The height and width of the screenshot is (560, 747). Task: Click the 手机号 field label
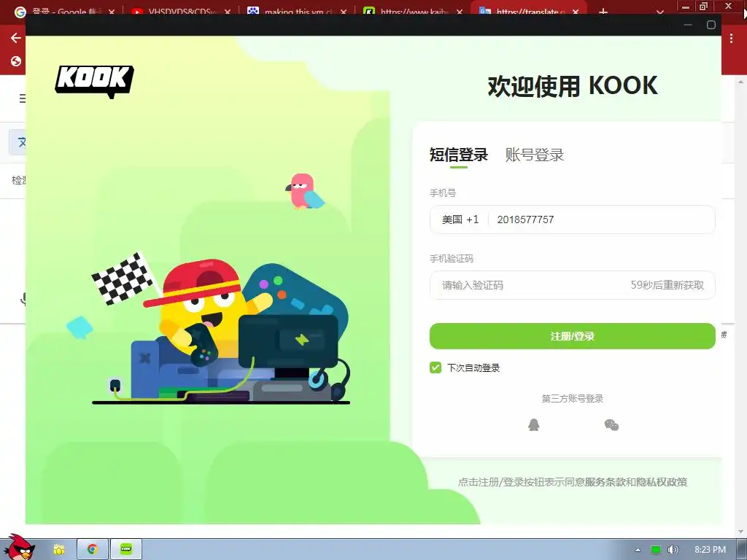(443, 192)
